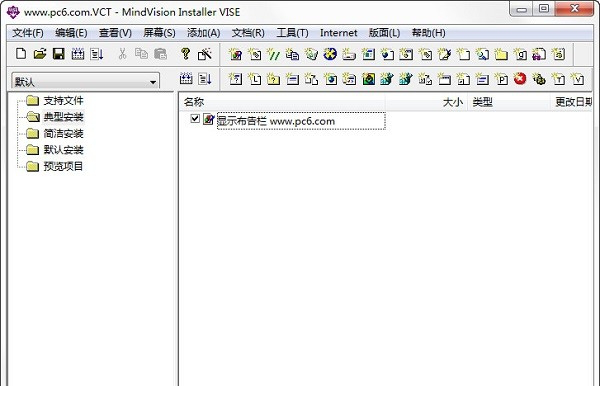This screenshot has width=600, height=401.
Task: Click the magnifier search document icon
Action: [x=482, y=54]
